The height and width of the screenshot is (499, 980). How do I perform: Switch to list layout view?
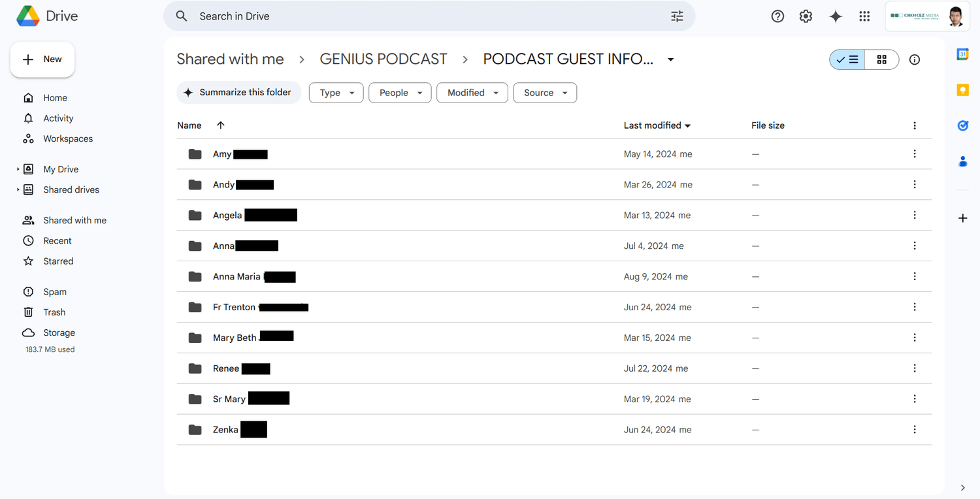click(847, 59)
